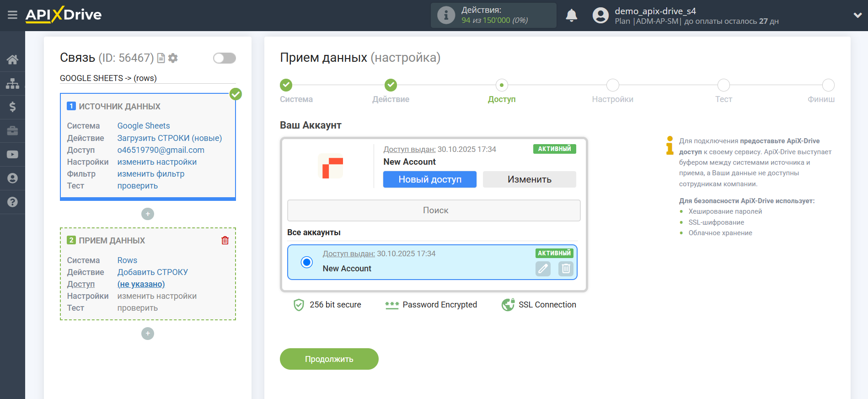Click the notifications bell icon
The height and width of the screenshot is (399, 868).
(x=571, y=16)
